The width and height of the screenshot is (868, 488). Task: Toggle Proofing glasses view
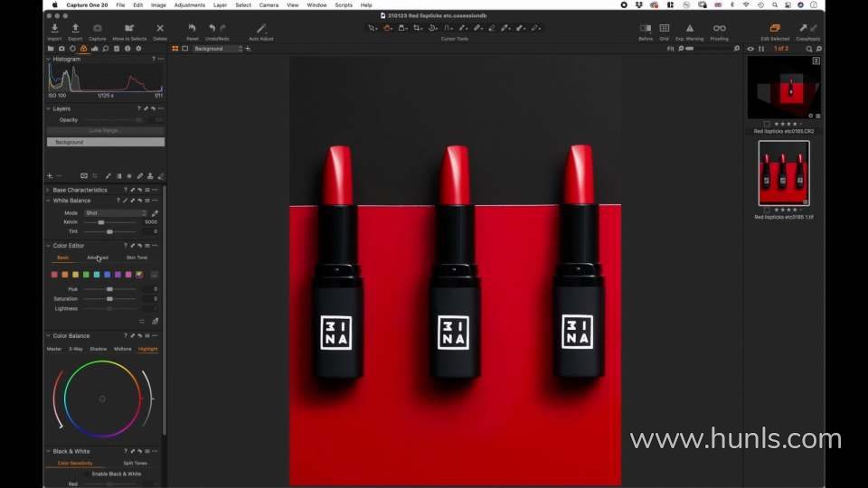point(719,28)
